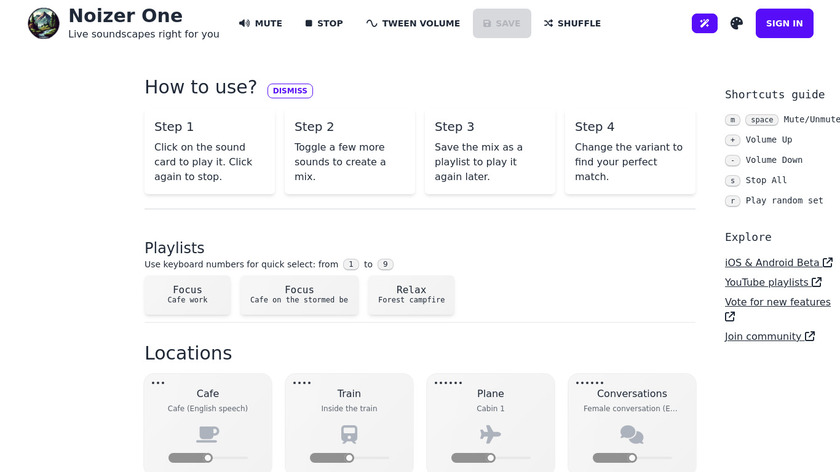
Task: Change Train variant using its dots
Action: 302,383
